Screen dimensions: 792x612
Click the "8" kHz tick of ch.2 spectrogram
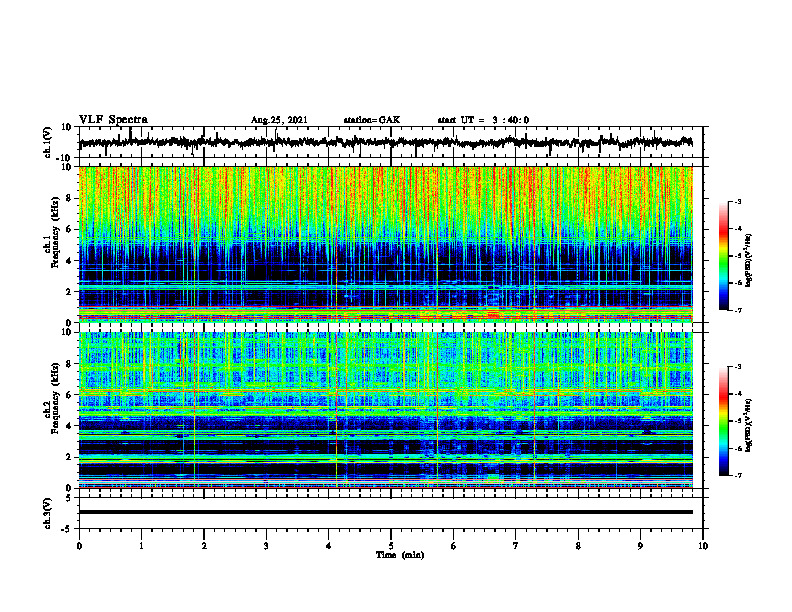point(69,364)
